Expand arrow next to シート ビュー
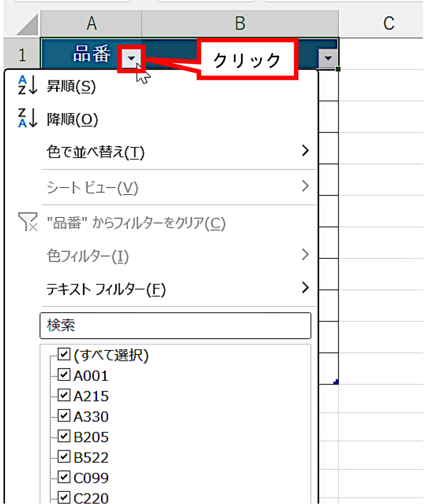 coord(306,186)
